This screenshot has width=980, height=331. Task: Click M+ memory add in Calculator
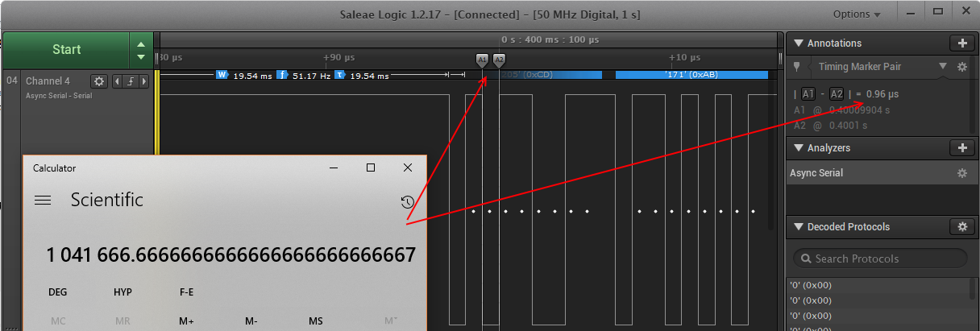tap(186, 321)
